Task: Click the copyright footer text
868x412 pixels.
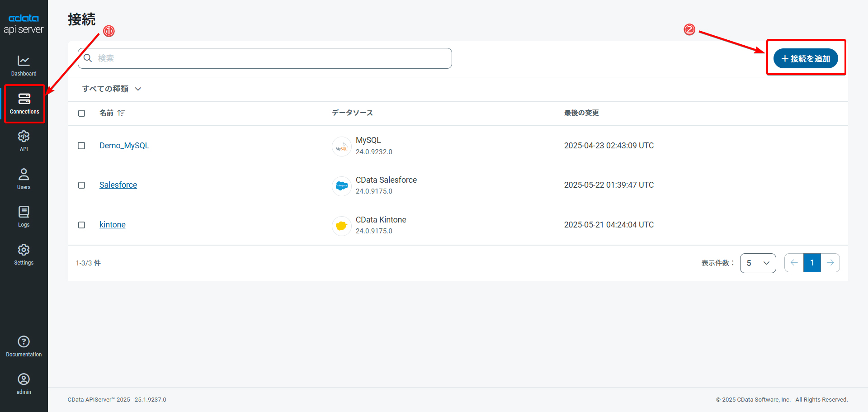Action: pos(782,400)
